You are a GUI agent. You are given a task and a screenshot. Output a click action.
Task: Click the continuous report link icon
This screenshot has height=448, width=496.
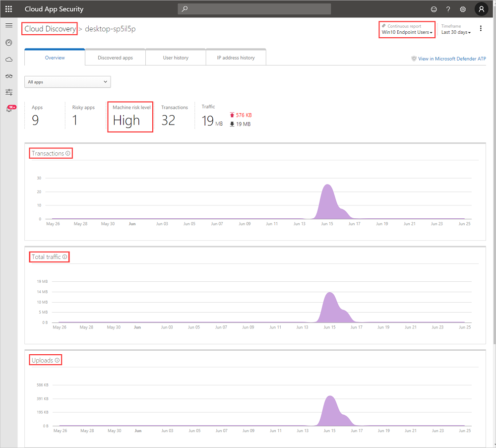(384, 26)
